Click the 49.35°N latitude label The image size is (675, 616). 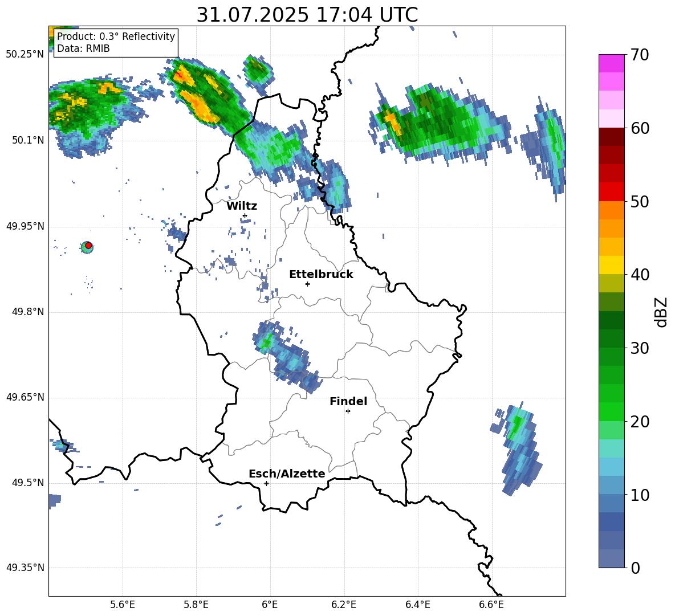pos(25,568)
